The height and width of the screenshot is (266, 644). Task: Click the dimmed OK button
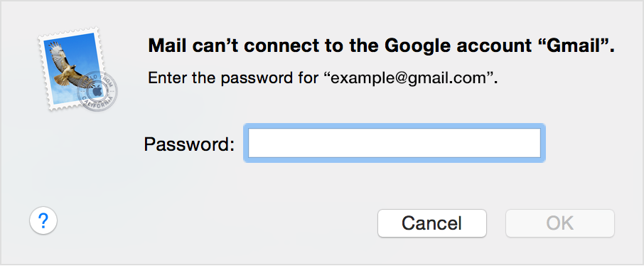tap(560, 223)
